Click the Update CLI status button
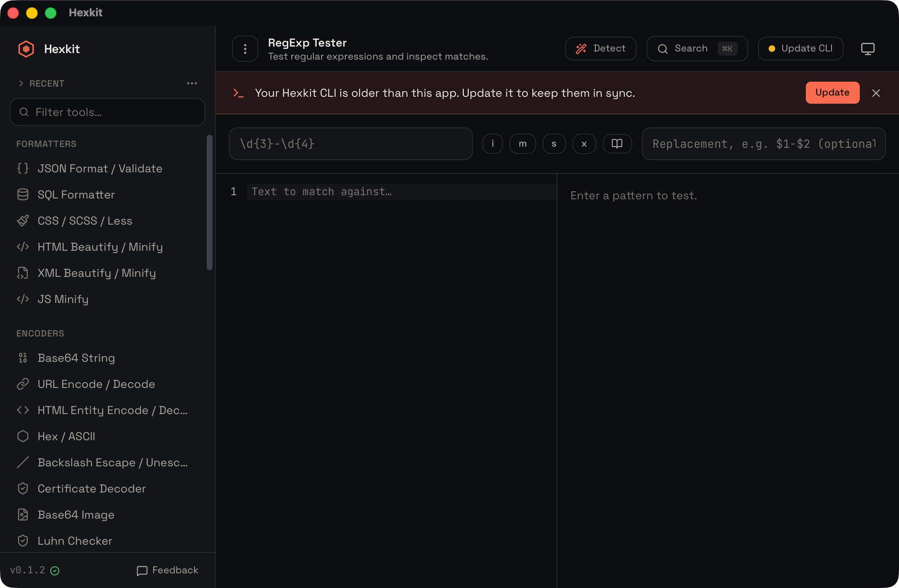Screen dimensions: 899x588 click(801, 49)
